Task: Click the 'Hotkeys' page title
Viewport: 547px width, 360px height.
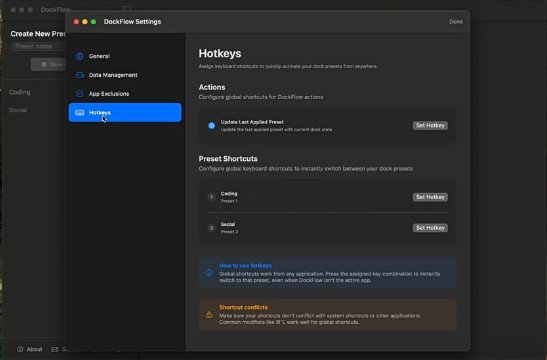Action: pos(220,53)
